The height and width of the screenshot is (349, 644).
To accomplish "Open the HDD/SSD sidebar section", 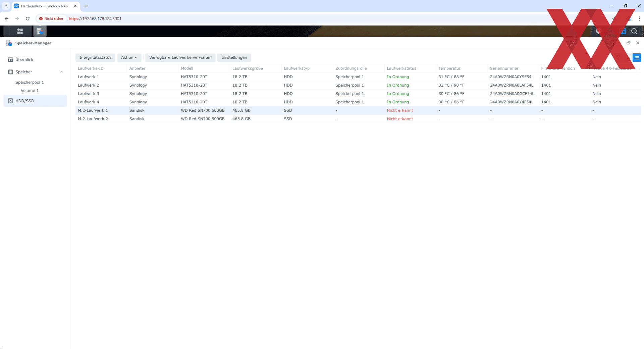I will pyautogui.click(x=35, y=101).
